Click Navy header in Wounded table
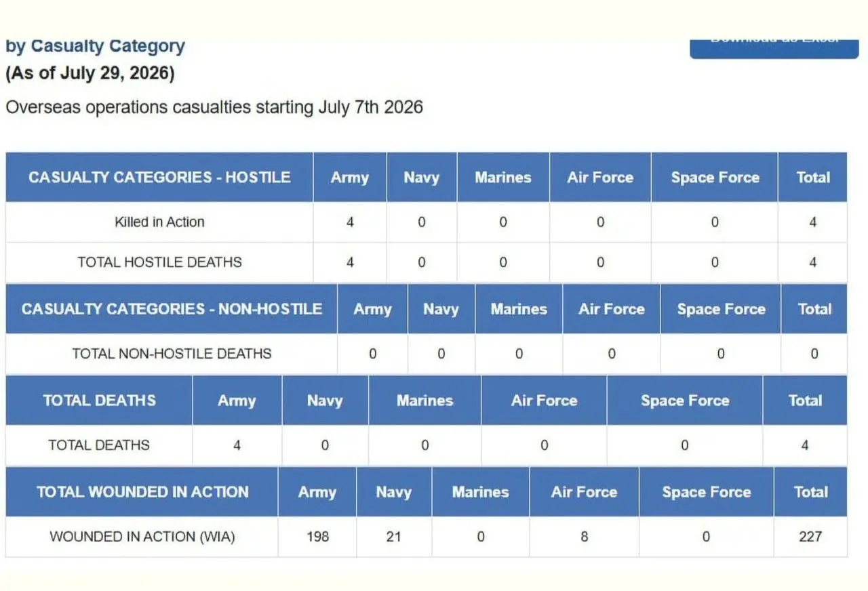Image resolution: width=868 pixels, height=591 pixels. click(x=394, y=492)
